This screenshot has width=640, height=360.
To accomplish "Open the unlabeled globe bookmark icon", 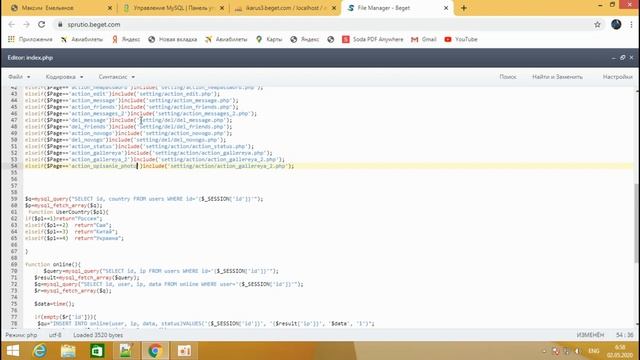I will (331, 39).
